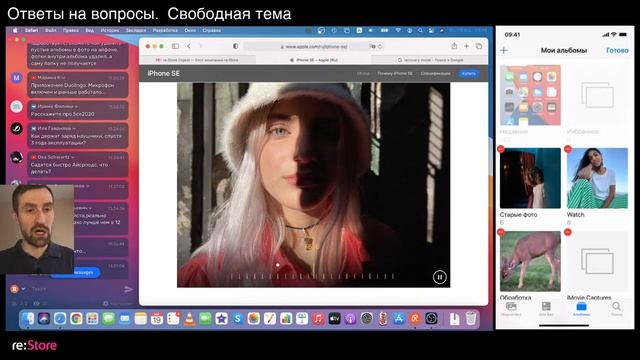Screen dimensions: 640x360
Task: Open Launchpad from the Dock
Action: [x=92, y=319]
